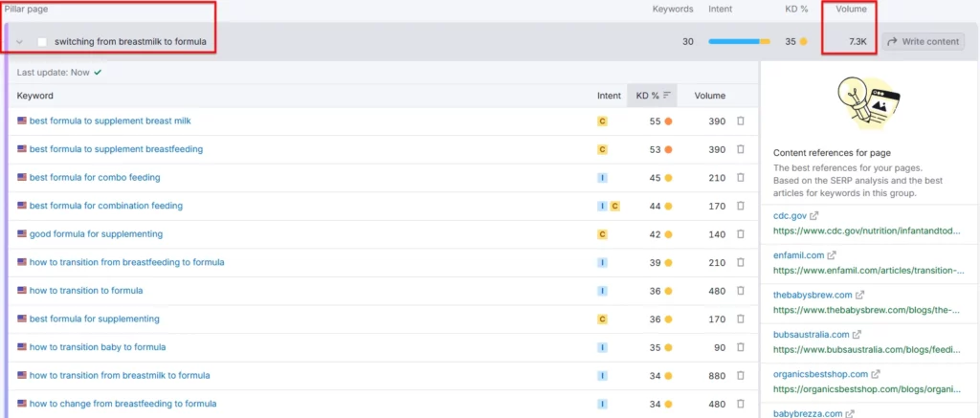Click the yellow KD dot beside 35 in pillar row
980x418 pixels.
coord(803,42)
